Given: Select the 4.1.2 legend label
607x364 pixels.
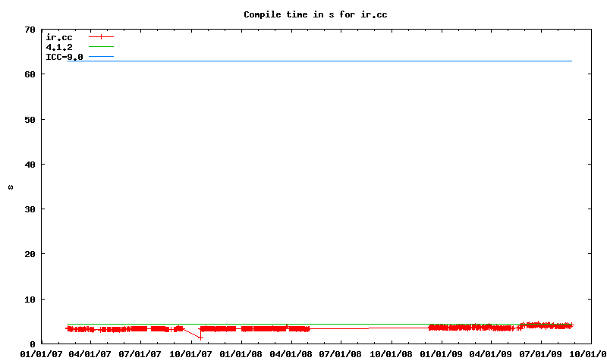Looking at the screenshot, I should (59, 47).
